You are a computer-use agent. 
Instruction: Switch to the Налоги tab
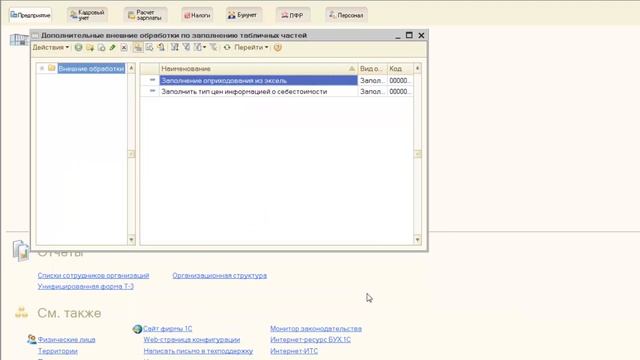pos(197,15)
